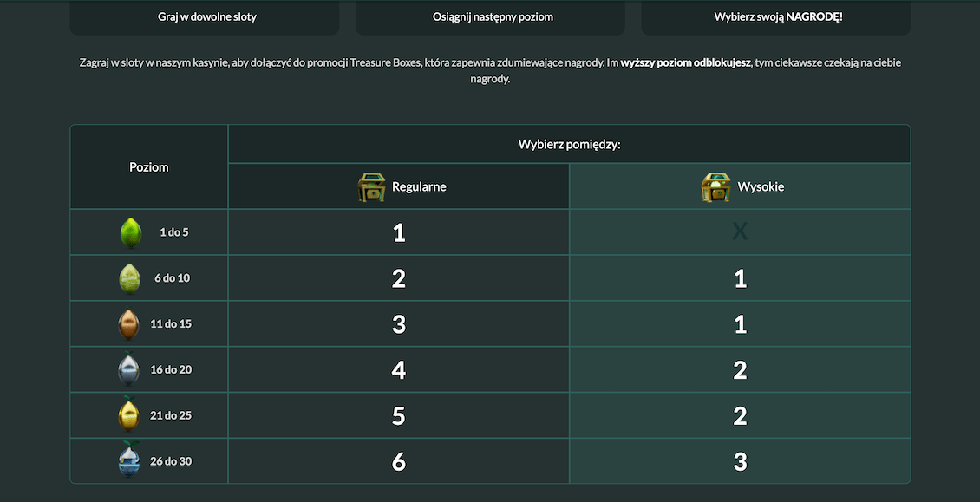Viewport: 980px width, 502px height.
Task: Click 'Wybierz swoją NAGRODĘ!' card
Action: pos(778,16)
